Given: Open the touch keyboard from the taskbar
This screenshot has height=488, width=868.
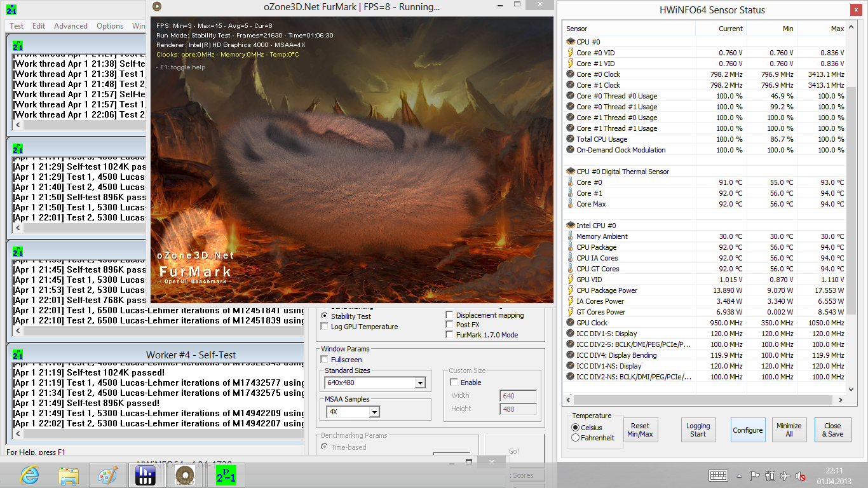Looking at the screenshot, I should (718, 475).
